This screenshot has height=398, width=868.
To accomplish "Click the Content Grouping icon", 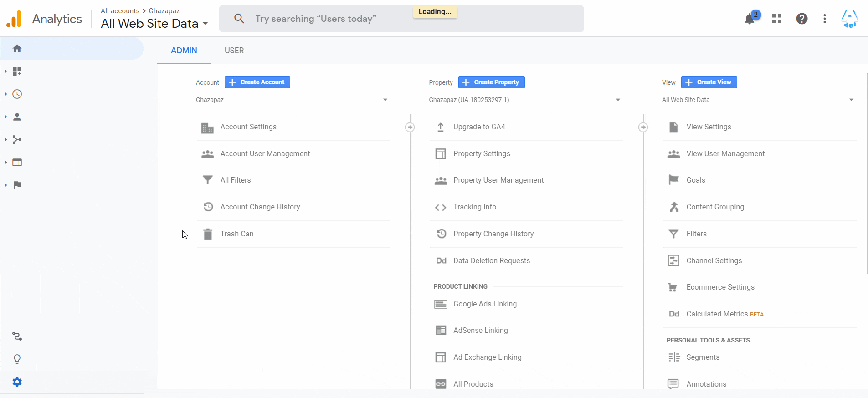I will point(674,207).
